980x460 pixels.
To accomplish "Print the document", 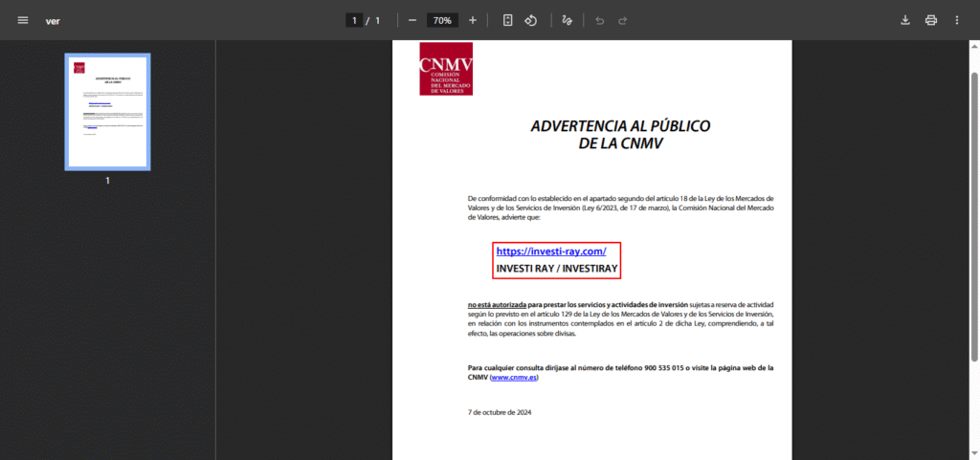I will pyautogui.click(x=931, y=21).
